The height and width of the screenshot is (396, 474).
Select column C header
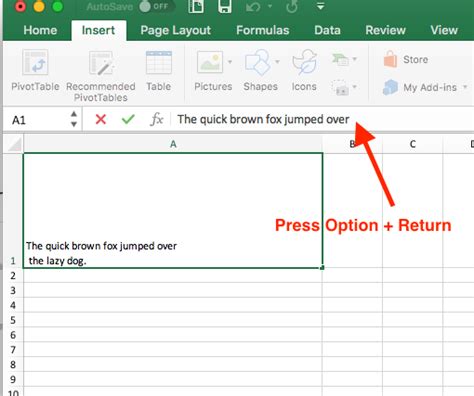click(x=413, y=144)
